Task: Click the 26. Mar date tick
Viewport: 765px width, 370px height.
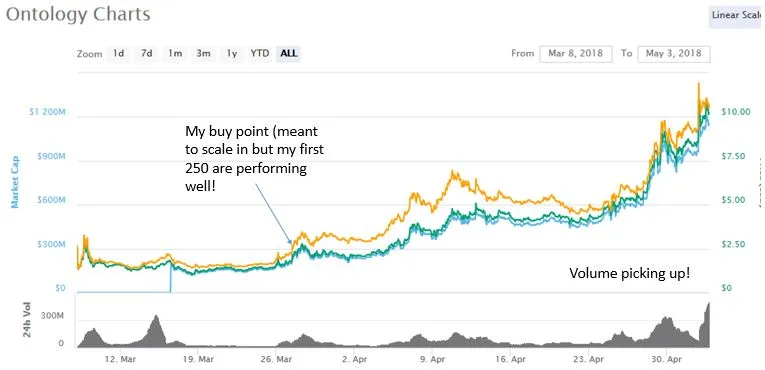Action: (276, 359)
